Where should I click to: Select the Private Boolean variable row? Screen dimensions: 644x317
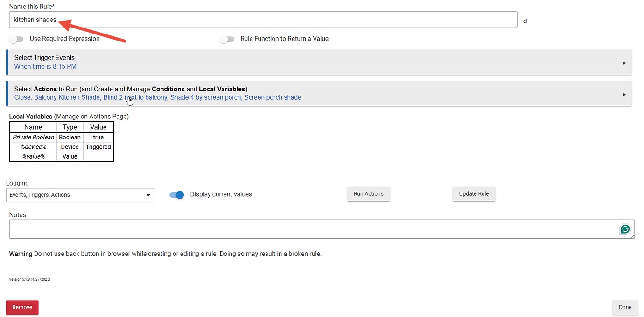point(33,138)
